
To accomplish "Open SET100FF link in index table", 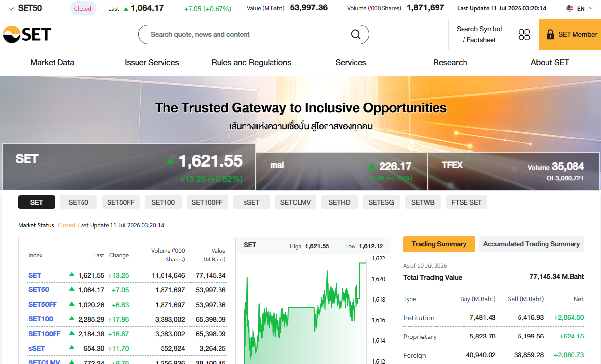I will pyautogui.click(x=45, y=334).
